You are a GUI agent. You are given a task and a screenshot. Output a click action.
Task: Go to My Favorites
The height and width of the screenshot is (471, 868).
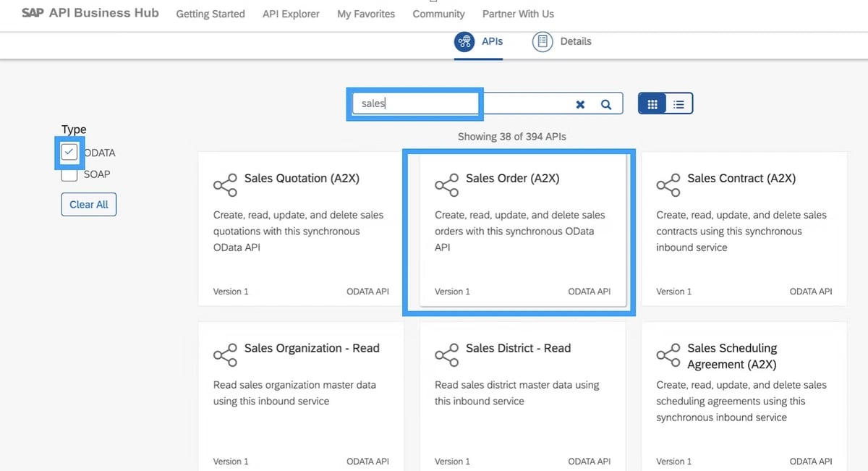[x=366, y=14]
